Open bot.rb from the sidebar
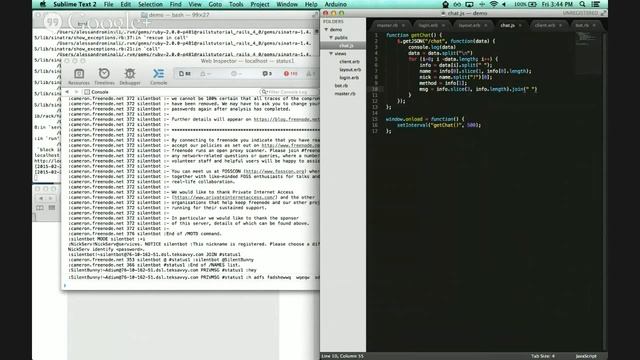Screen dimensions: 640x360 click(x=341, y=86)
